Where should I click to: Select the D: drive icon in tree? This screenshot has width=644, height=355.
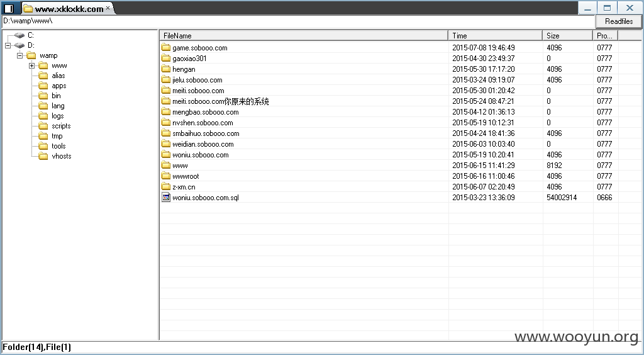[x=19, y=45]
